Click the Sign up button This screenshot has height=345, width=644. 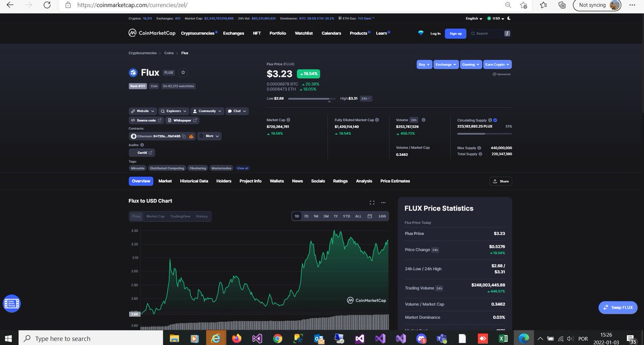(x=456, y=33)
